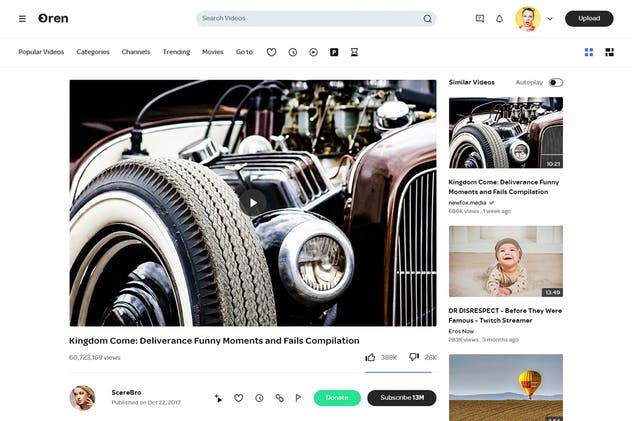This screenshot has height=421, width=632.
Task: Add video to favorites heart below player
Action: click(239, 398)
